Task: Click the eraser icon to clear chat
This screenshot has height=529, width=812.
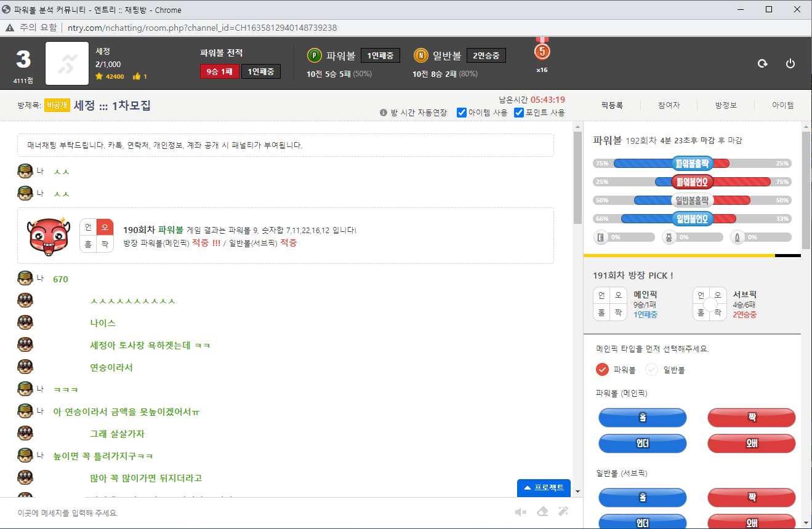Action: tap(542, 512)
